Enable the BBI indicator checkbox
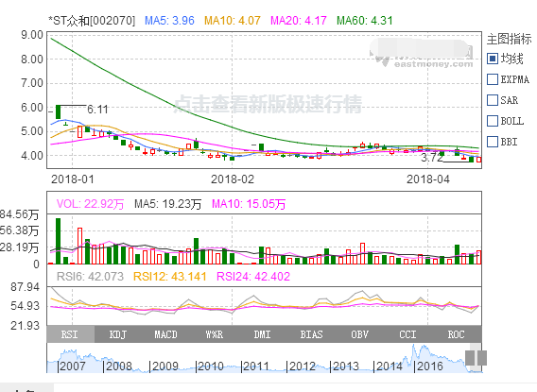 (493, 142)
